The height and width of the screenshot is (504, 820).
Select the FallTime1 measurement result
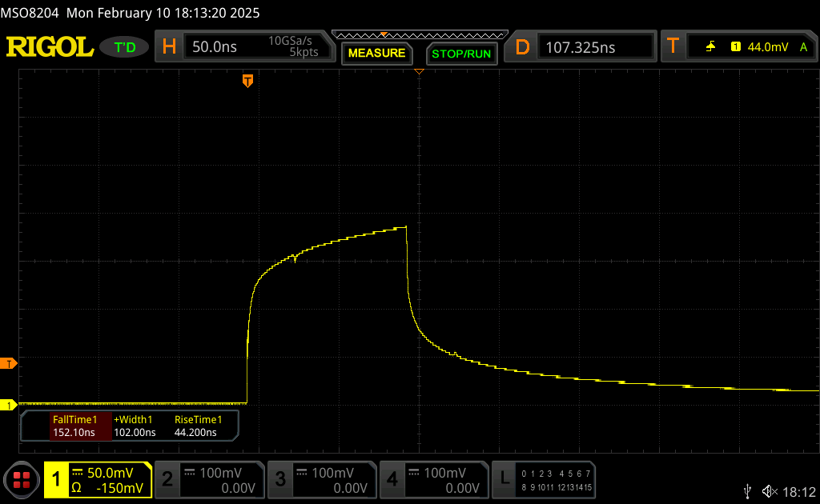74,426
